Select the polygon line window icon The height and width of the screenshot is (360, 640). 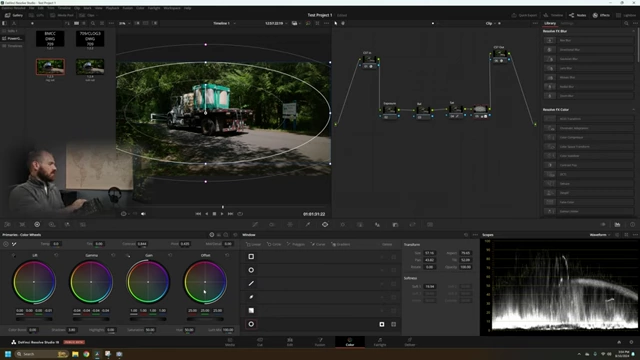(251, 283)
